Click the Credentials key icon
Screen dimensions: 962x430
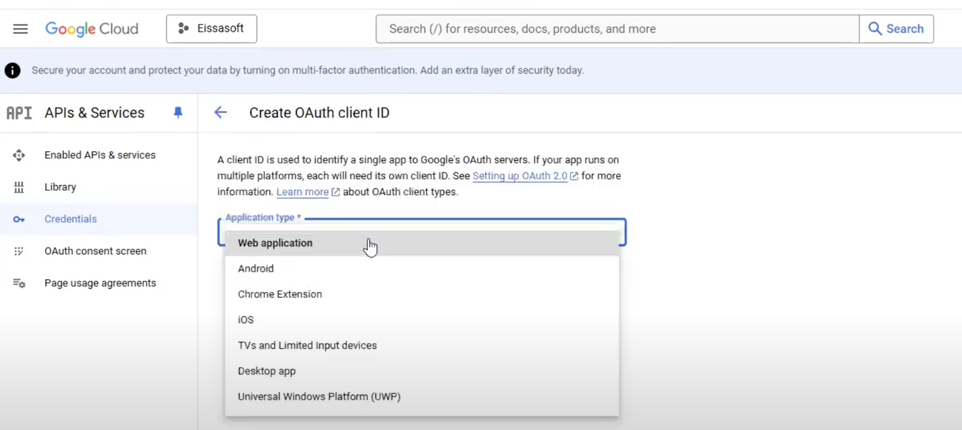[x=18, y=219]
